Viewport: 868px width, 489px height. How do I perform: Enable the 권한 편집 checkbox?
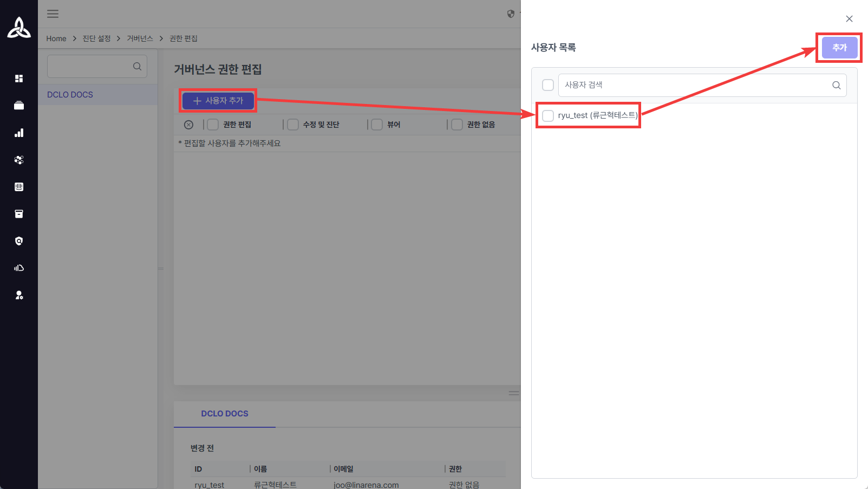coord(213,125)
